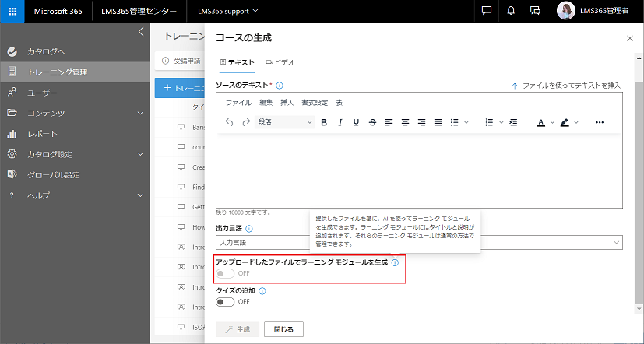Image resolution: width=644 pixels, height=344 pixels.
Task: Open the 出力言語 dropdown
Action: point(419,242)
